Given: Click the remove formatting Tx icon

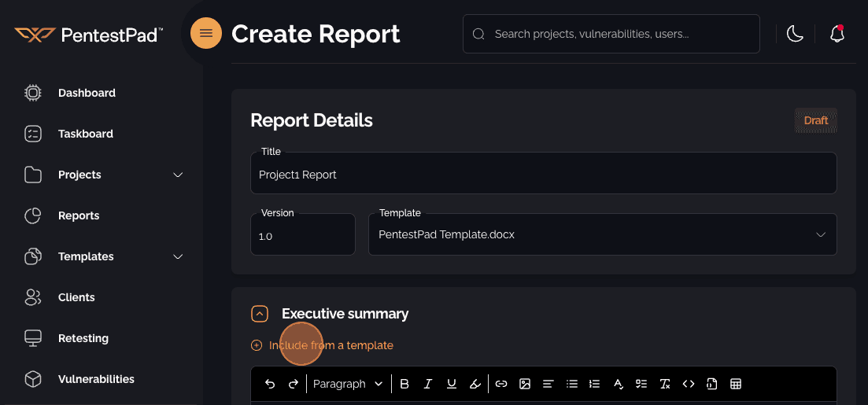Looking at the screenshot, I should coord(666,384).
